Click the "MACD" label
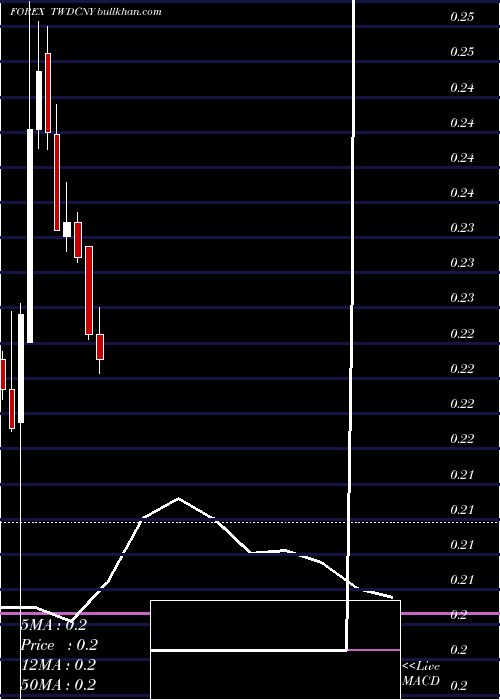 (x=421, y=681)
